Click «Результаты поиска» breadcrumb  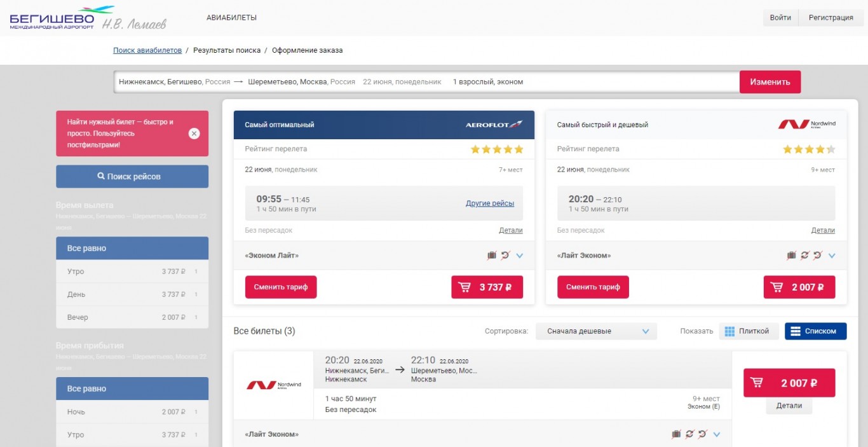pos(227,50)
